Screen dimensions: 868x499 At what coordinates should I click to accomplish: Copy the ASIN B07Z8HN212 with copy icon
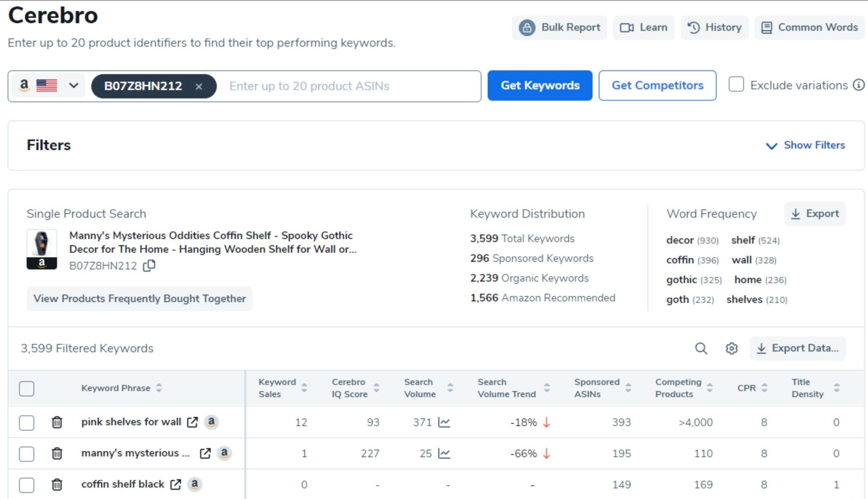pos(149,266)
